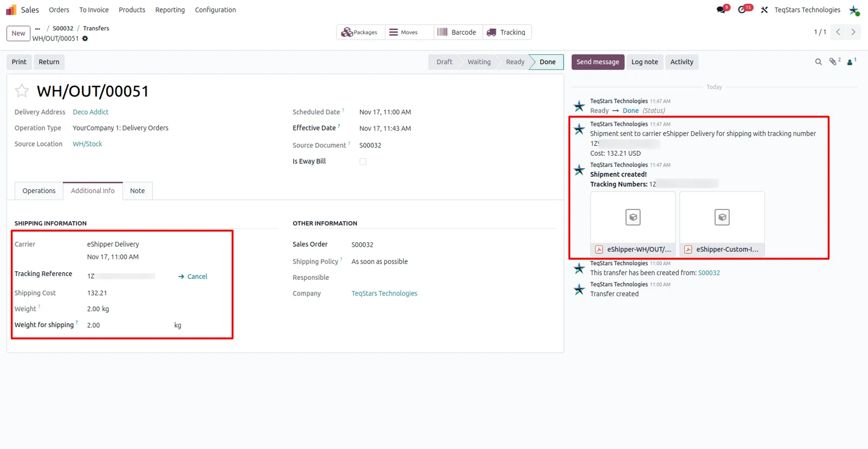Open the conversations chat bubble icon
Image resolution: width=868 pixels, height=449 pixels.
tap(721, 10)
